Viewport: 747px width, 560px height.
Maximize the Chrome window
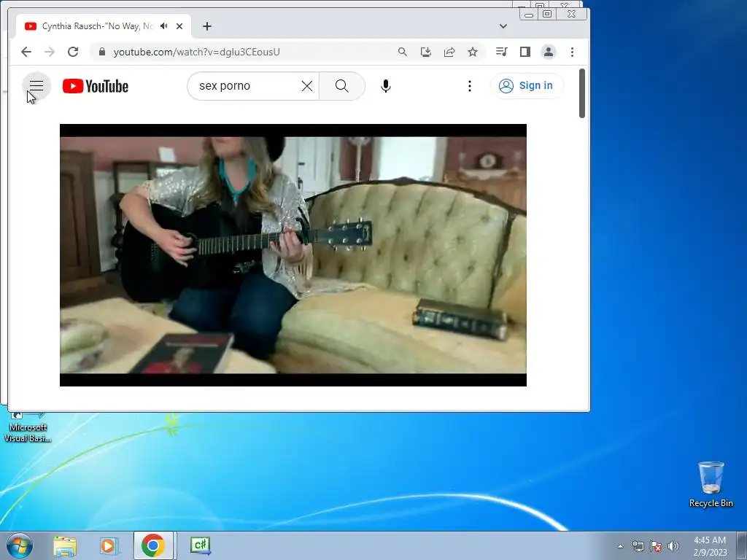pyautogui.click(x=547, y=15)
